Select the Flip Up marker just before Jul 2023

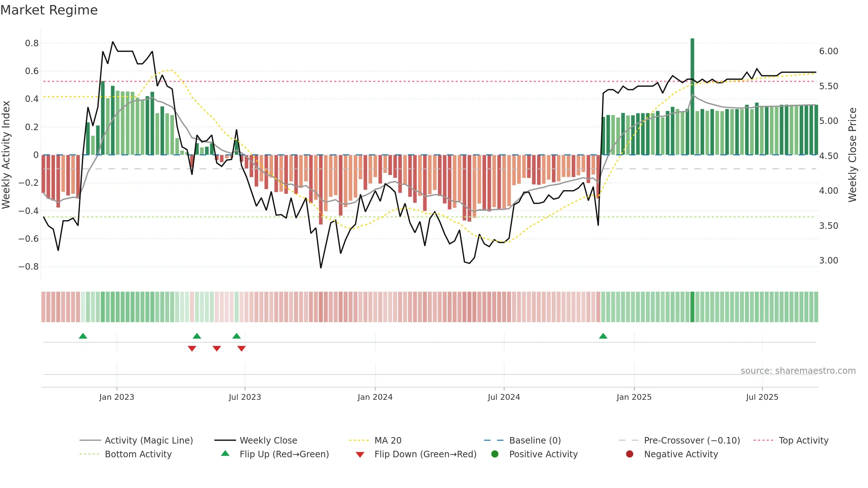pos(237,336)
